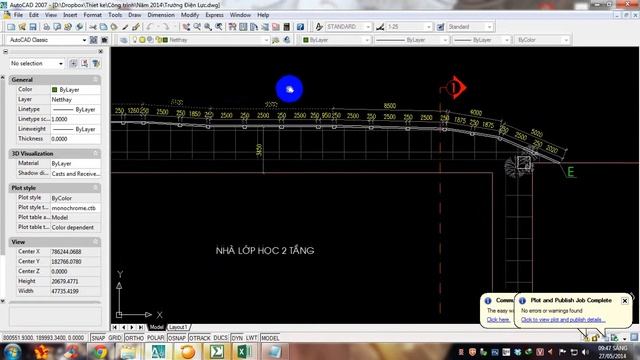Viewport: 640px width, 360px height.
Task: Click the Copy toolbar icon
Action: [104, 27]
